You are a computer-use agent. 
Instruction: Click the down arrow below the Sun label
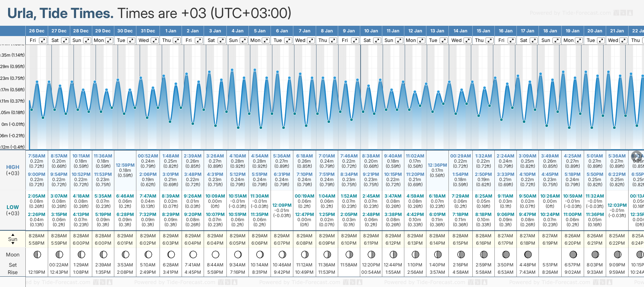[x=13, y=244]
